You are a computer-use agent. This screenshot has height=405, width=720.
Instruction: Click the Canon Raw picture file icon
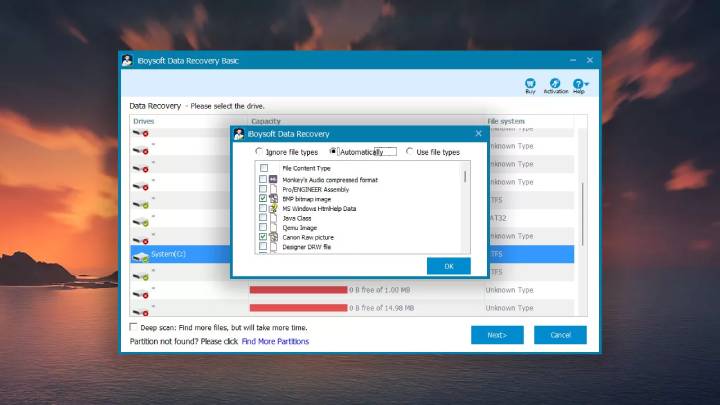pyautogui.click(x=273, y=237)
